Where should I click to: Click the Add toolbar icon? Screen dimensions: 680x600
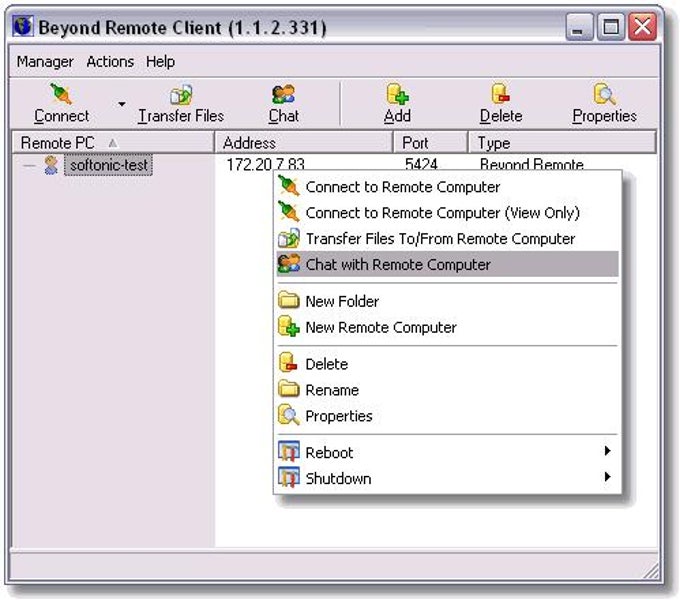[397, 94]
